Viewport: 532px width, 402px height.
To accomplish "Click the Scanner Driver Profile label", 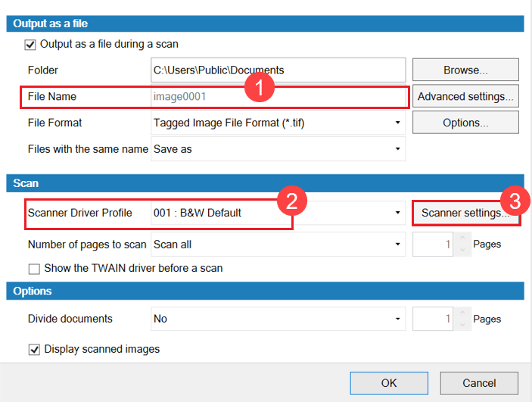I will 79,213.
